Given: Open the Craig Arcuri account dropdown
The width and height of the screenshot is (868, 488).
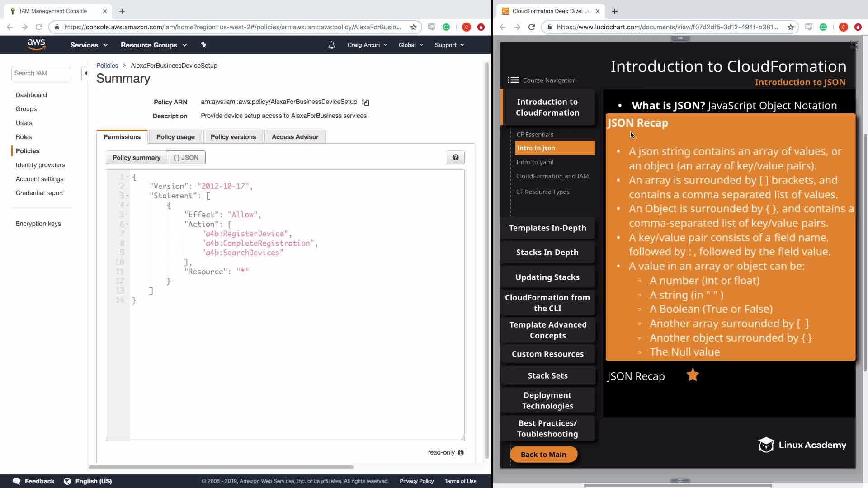Looking at the screenshot, I should [x=367, y=45].
